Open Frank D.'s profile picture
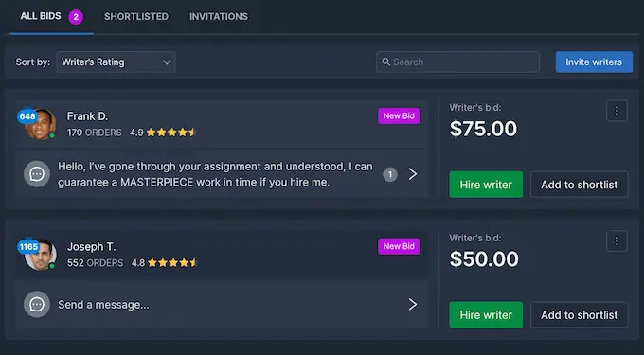Viewport: 644px width, 355px height. coord(40,124)
